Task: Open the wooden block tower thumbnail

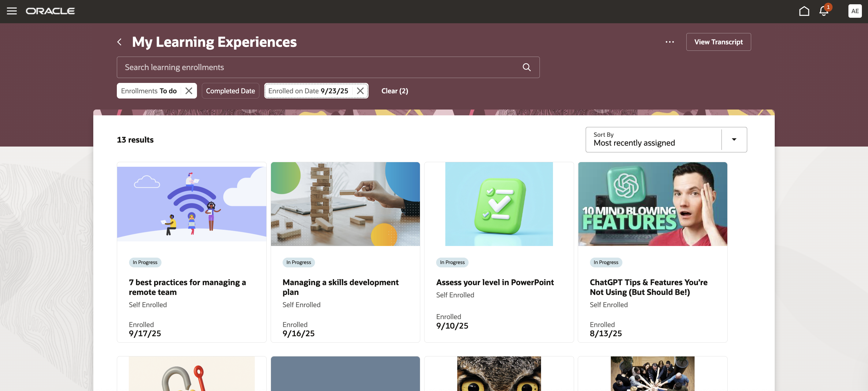Action: point(345,204)
